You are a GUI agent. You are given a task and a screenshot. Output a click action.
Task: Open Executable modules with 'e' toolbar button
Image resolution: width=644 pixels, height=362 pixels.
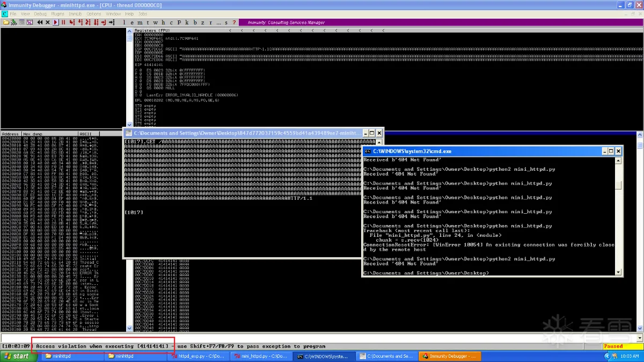[x=132, y=22]
